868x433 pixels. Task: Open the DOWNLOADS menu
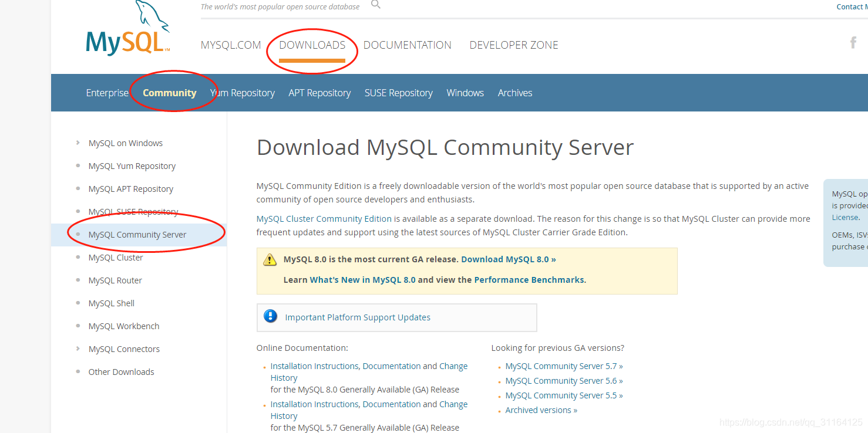312,45
